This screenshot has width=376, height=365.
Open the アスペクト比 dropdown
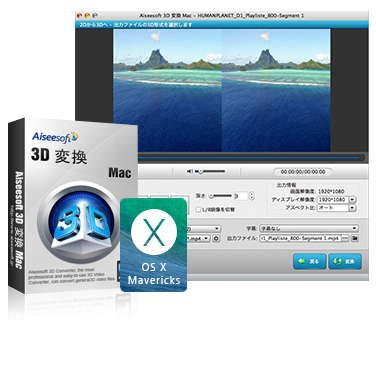click(x=337, y=208)
